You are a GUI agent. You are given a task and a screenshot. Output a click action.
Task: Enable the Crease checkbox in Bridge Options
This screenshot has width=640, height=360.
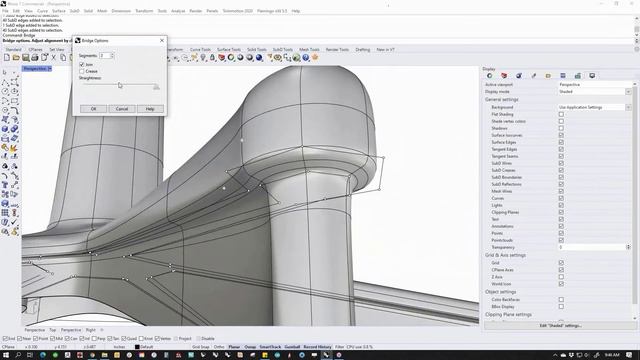(82, 71)
